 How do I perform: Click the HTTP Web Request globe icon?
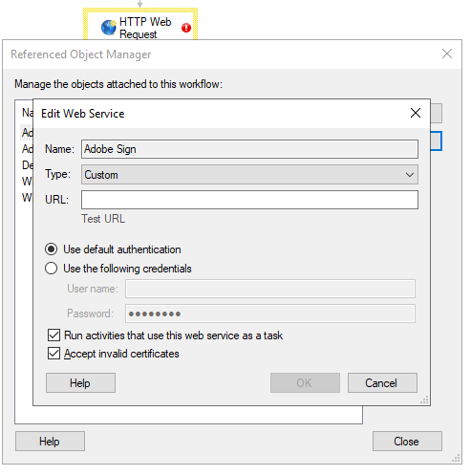pyautogui.click(x=109, y=28)
